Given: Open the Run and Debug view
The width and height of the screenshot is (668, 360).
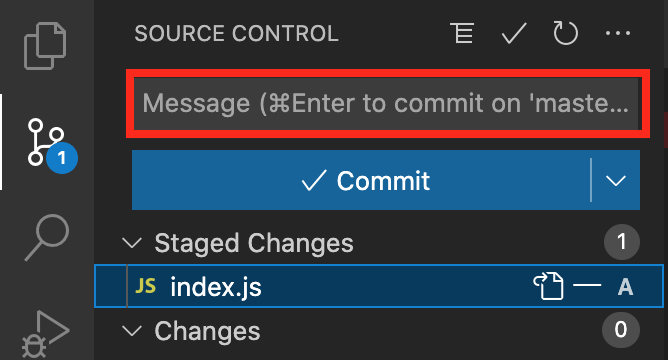Looking at the screenshot, I should [x=45, y=334].
